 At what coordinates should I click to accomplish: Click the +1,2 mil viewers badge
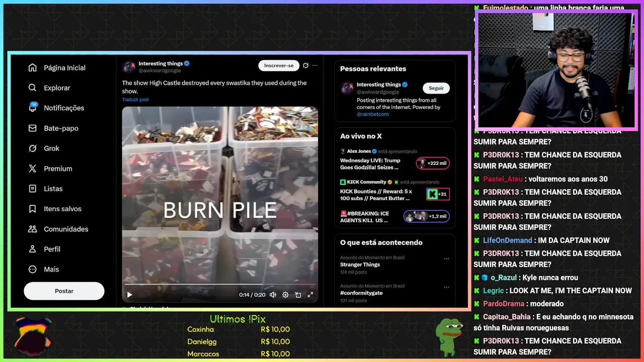(427, 216)
